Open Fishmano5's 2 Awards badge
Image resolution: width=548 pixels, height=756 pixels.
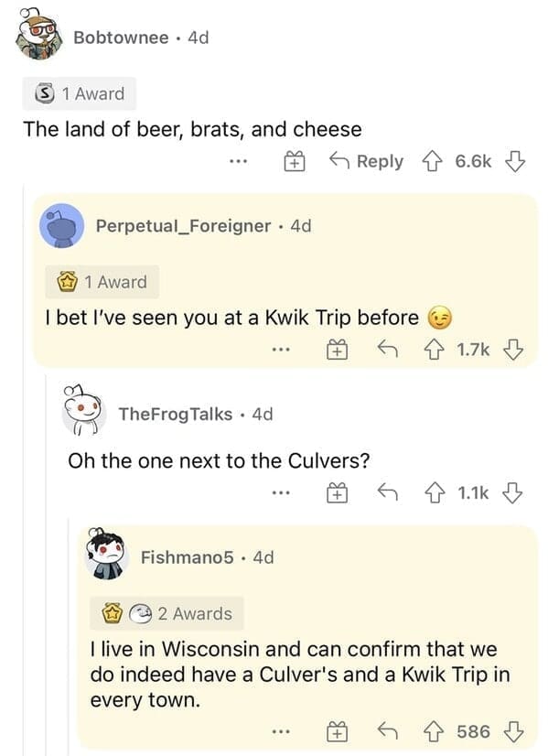167,614
